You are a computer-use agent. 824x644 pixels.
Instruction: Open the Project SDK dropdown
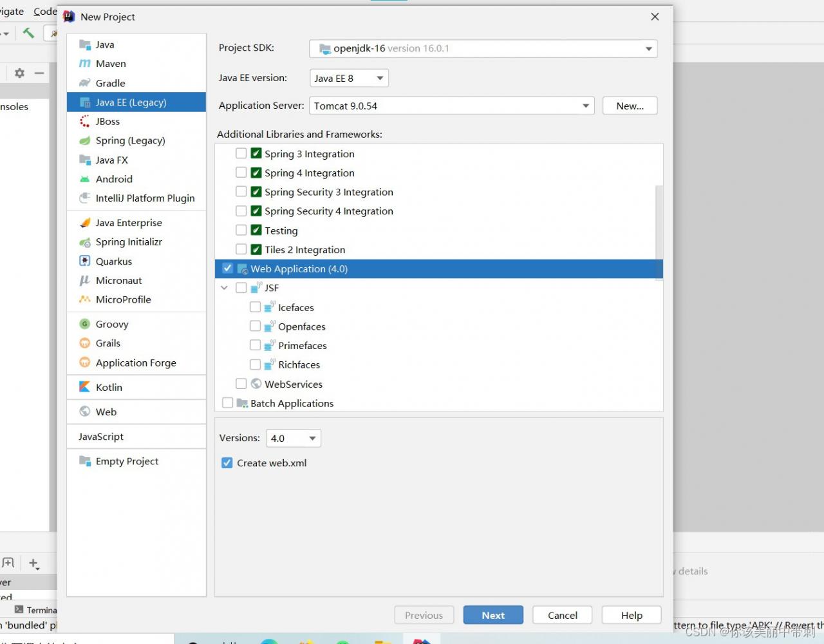483,48
